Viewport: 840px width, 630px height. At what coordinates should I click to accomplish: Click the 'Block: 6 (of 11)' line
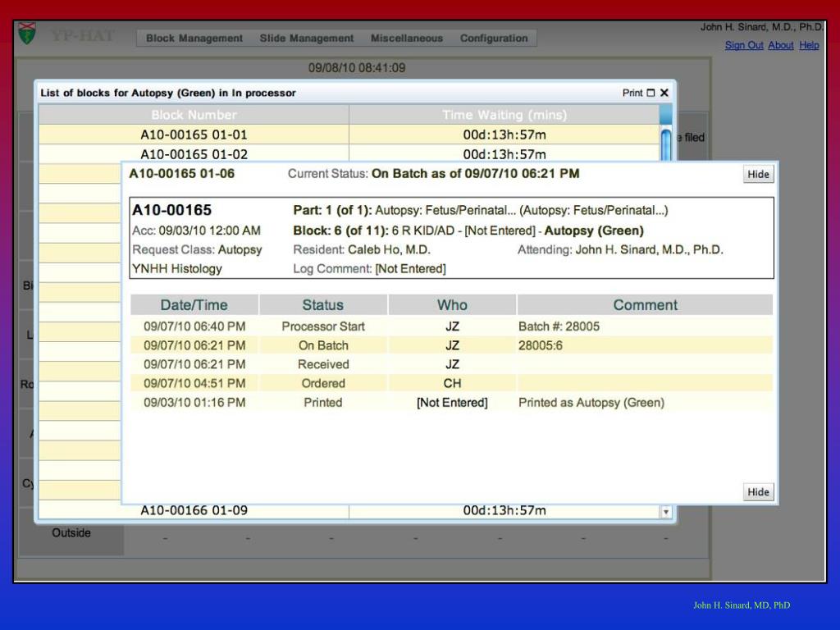(x=468, y=231)
